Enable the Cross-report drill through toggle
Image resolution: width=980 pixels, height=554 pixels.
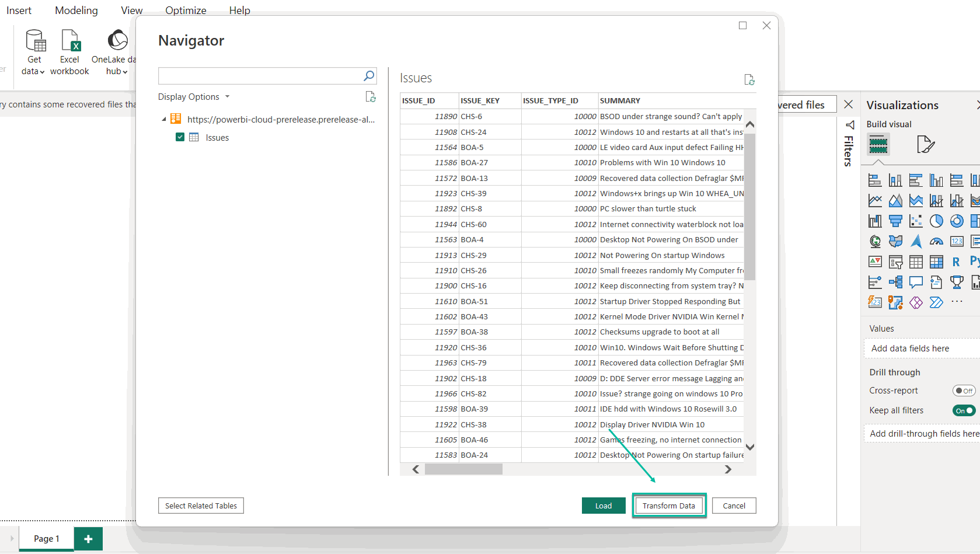coord(964,390)
